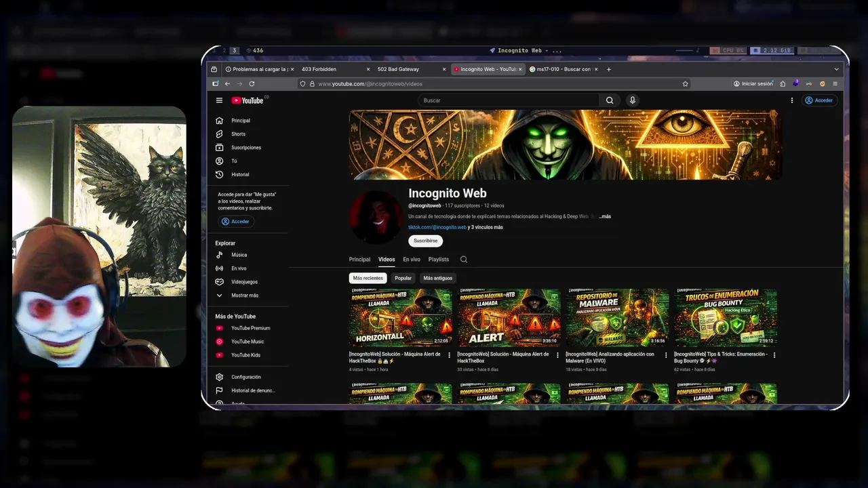Viewport: 868px width, 488px height.
Task: Open YouTube settings three-dot menu
Action: pos(791,100)
